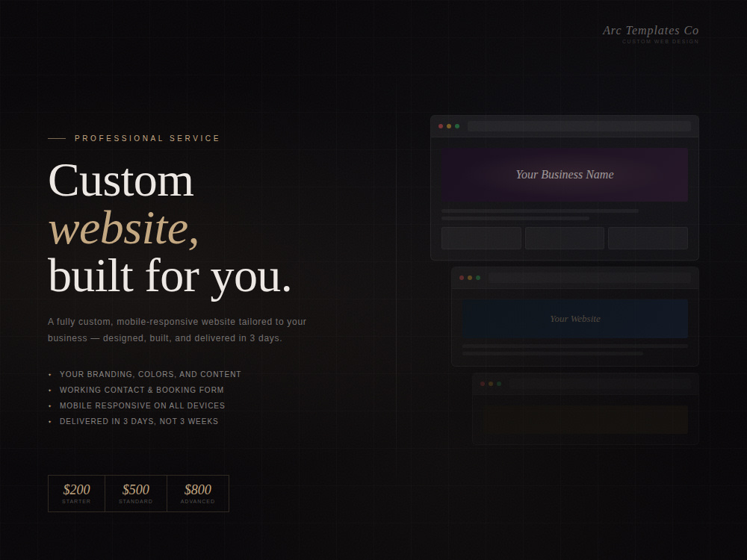The image size is (747, 560).
Task: Click the yellow dot in top mockup browser
Action: pos(449,126)
